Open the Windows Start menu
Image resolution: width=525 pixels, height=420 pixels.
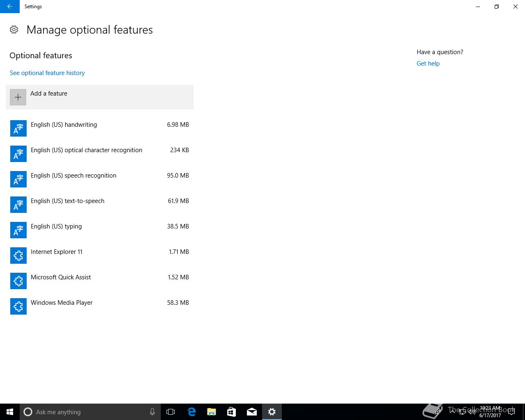pos(10,412)
